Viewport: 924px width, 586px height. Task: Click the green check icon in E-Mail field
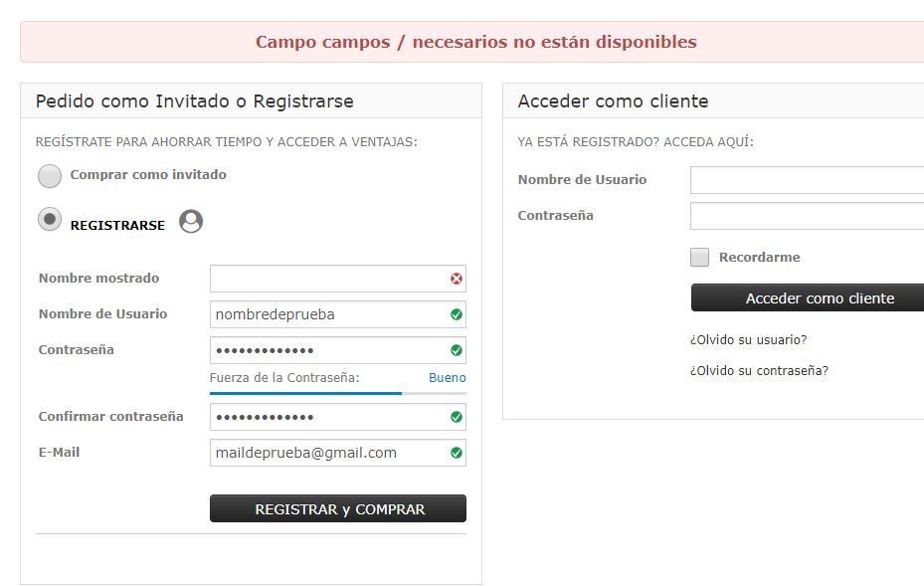click(x=457, y=453)
